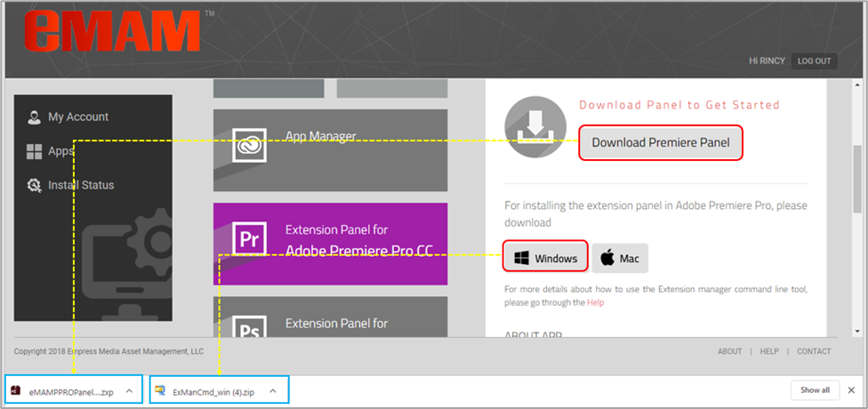Open HELP footer link

[x=769, y=351]
